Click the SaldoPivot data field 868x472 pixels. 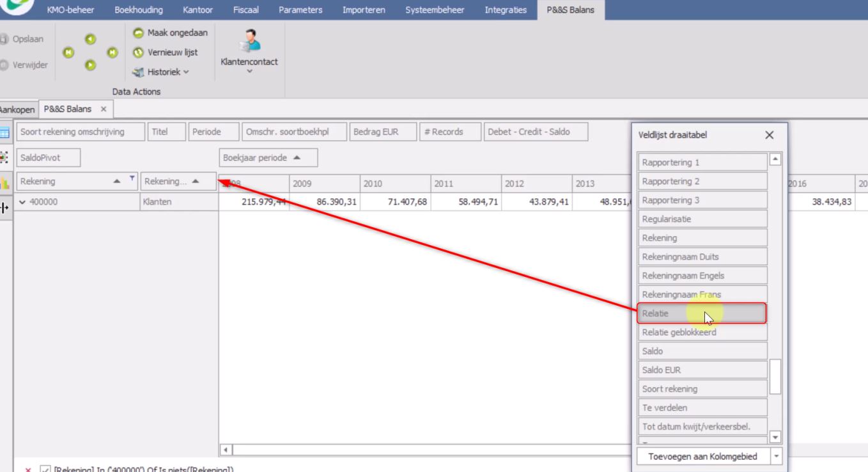(48, 158)
